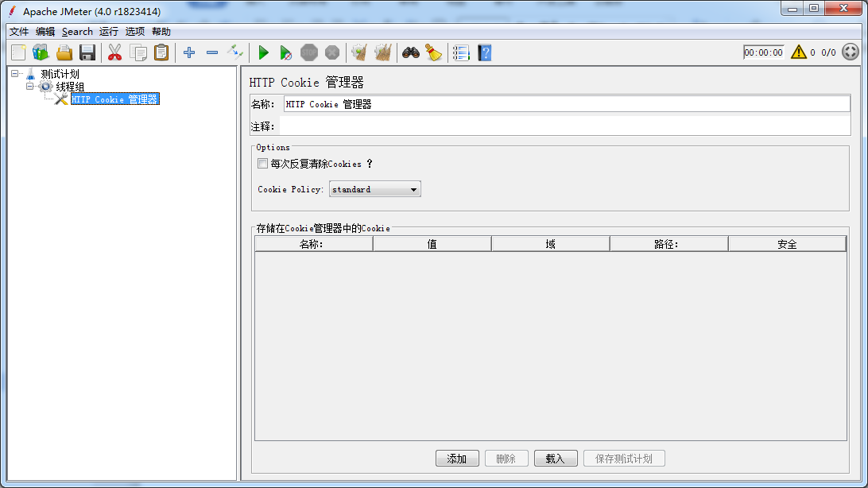Open the Templates icon in toolbar
The image size is (868, 488).
[41, 52]
